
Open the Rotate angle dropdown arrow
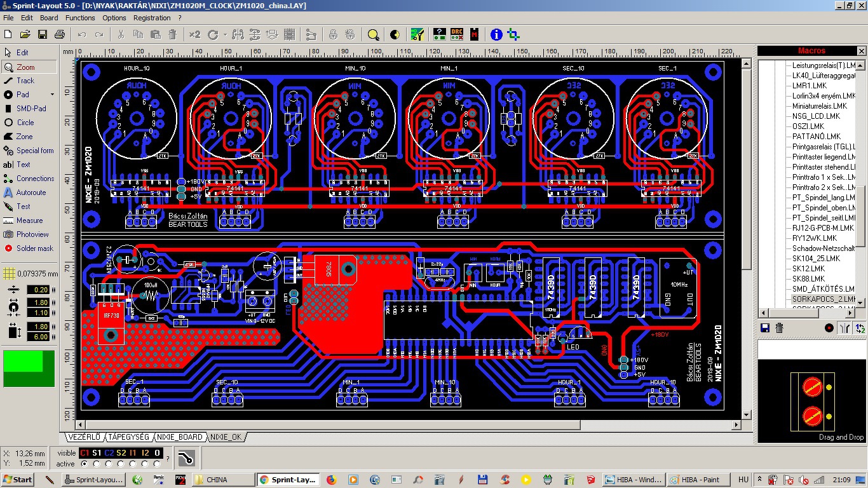[x=225, y=34]
